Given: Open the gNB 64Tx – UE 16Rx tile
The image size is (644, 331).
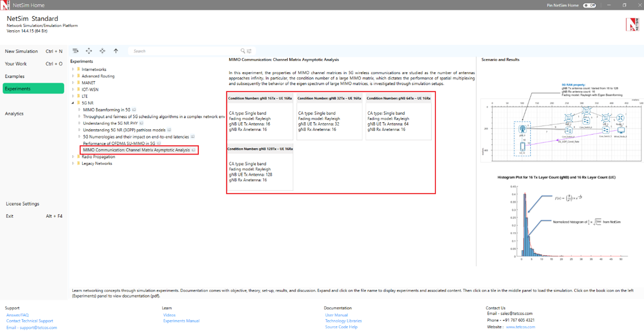Looking at the screenshot, I should [398, 116].
